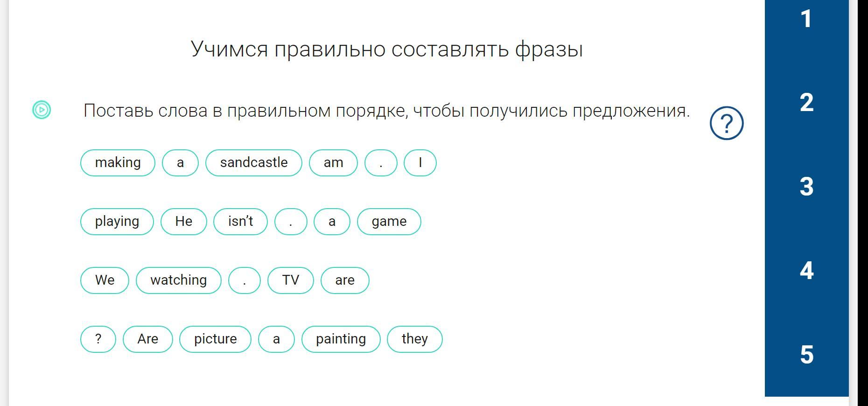Play the audio instruction icon
868x406 pixels.
click(x=42, y=110)
